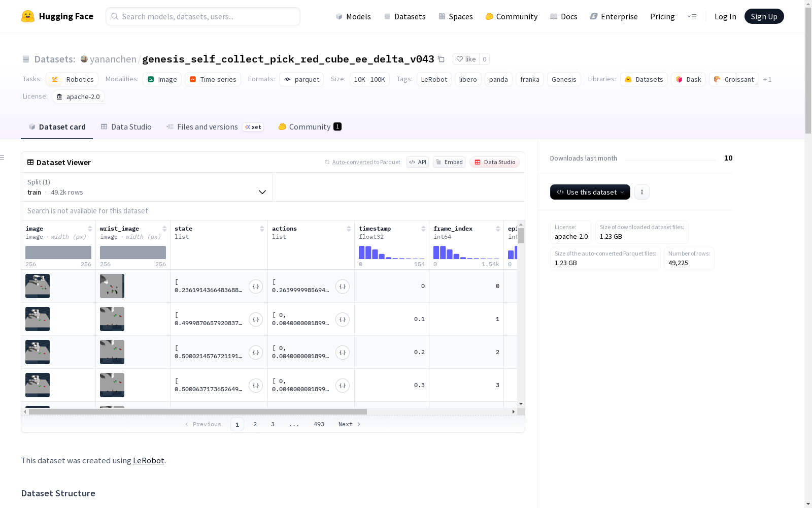Expand the Use this dataset dropdown
Image resolution: width=812 pixels, height=508 pixels.
pyautogui.click(x=590, y=192)
